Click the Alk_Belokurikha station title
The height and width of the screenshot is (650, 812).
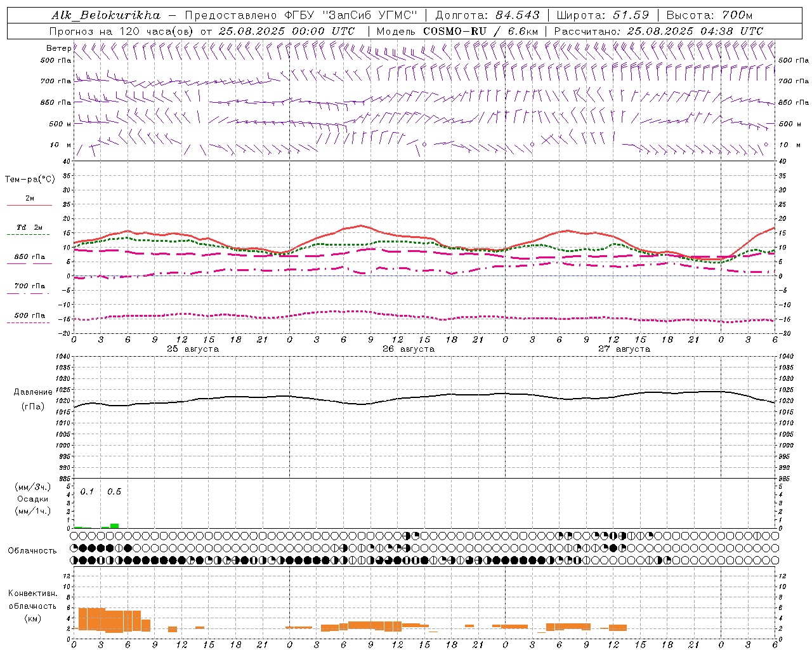click(x=106, y=15)
